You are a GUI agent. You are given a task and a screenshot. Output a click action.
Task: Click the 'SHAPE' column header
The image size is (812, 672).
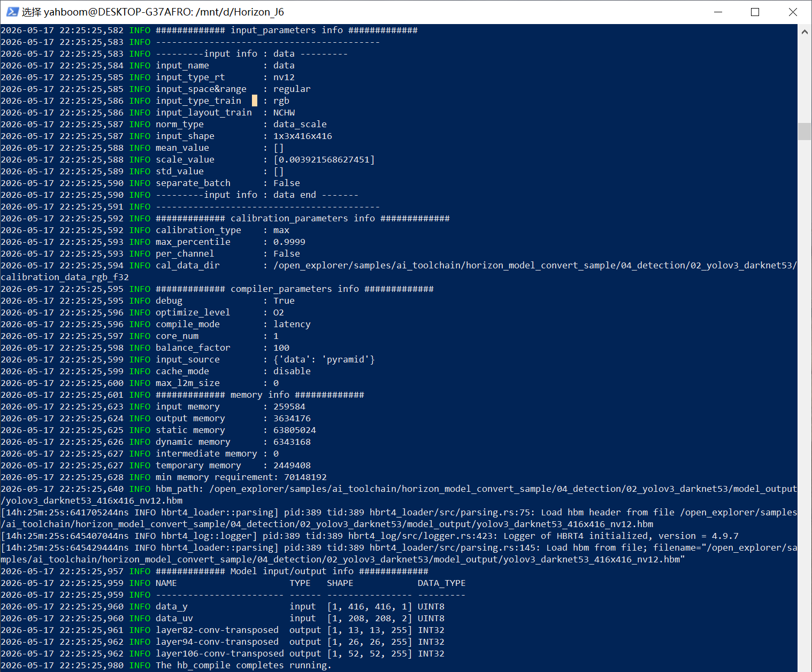[x=340, y=583]
